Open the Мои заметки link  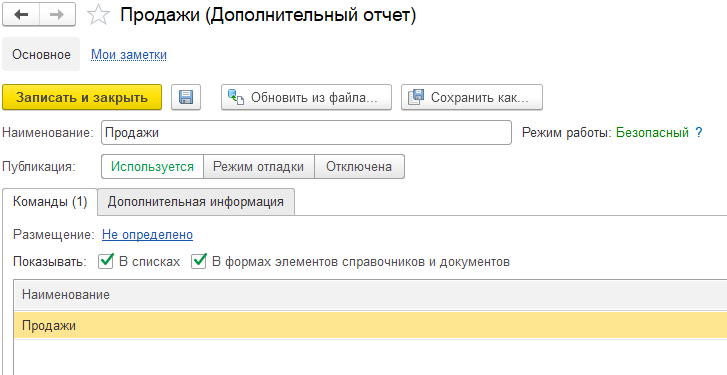tap(129, 55)
